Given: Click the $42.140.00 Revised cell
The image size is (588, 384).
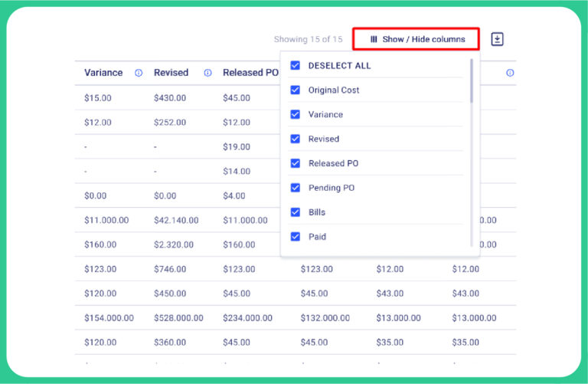Looking at the screenshot, I should [x=176, y=220].
